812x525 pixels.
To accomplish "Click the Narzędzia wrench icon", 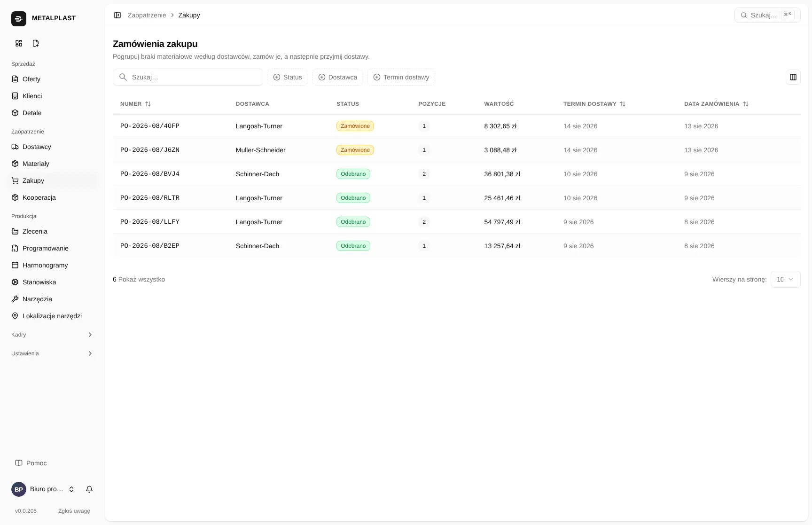I will [x=15, y=299].
